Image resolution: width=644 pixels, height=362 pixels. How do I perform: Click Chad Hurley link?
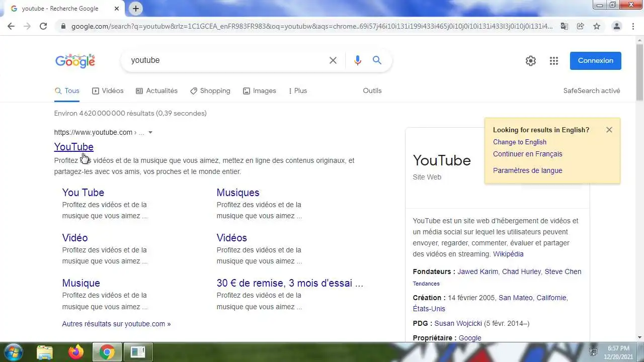[x=521, y=271]
